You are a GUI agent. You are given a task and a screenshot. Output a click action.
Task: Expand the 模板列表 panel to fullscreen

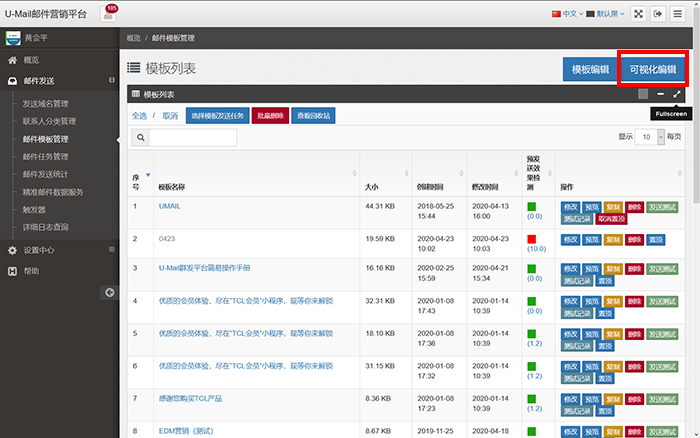pyautogui.click(x=677, y=94)
